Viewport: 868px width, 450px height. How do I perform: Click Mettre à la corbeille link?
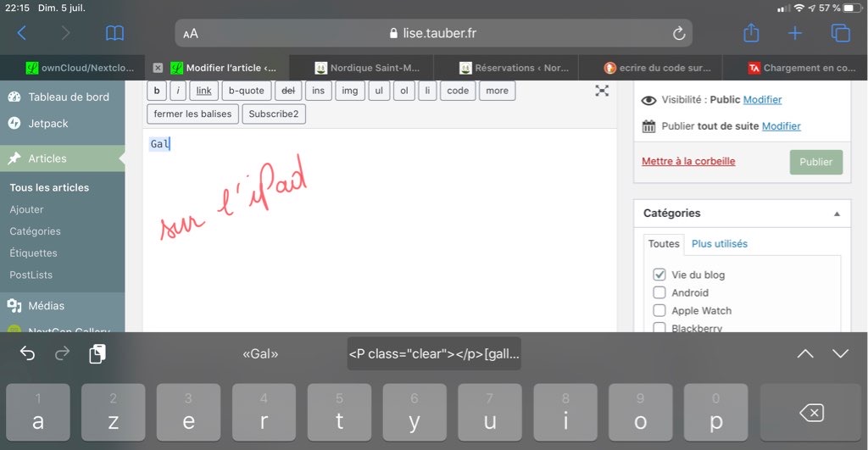pos(688,161)
